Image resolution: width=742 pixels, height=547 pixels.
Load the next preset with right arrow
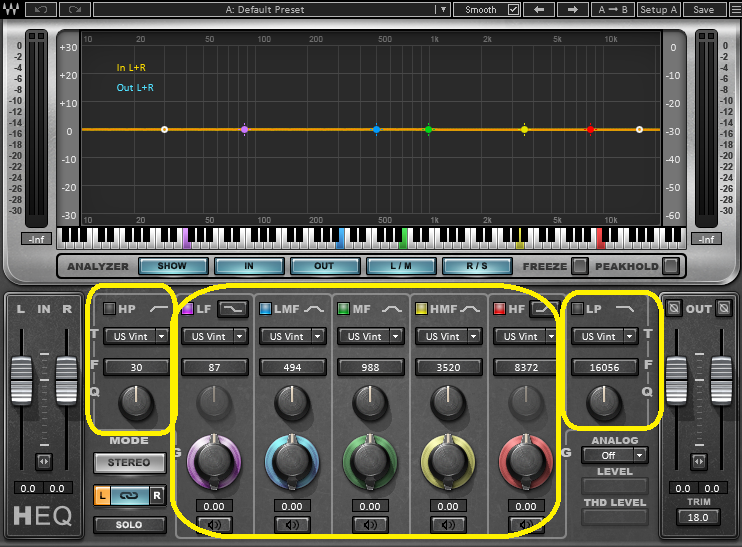click(x=572, y=9)
